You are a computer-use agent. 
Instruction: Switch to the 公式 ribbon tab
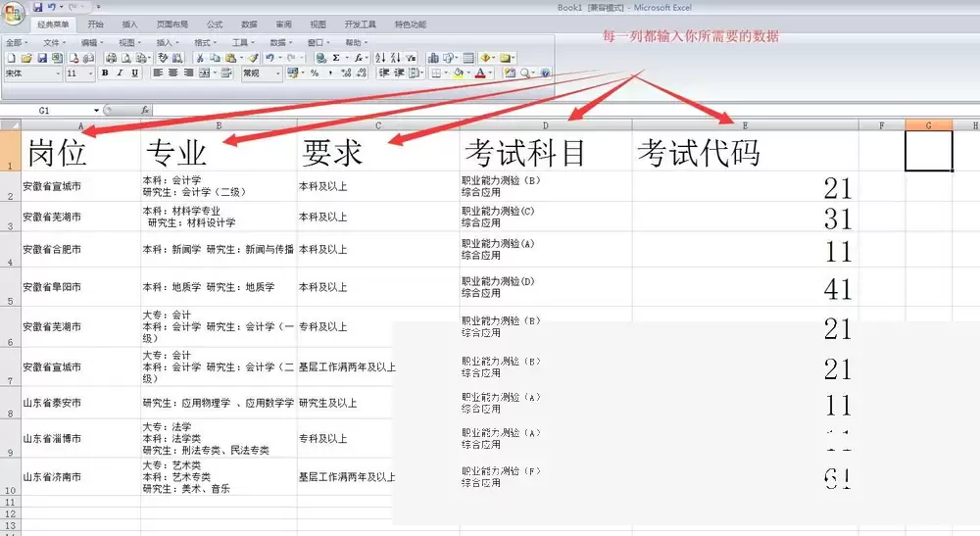click(x=215, y=24)
